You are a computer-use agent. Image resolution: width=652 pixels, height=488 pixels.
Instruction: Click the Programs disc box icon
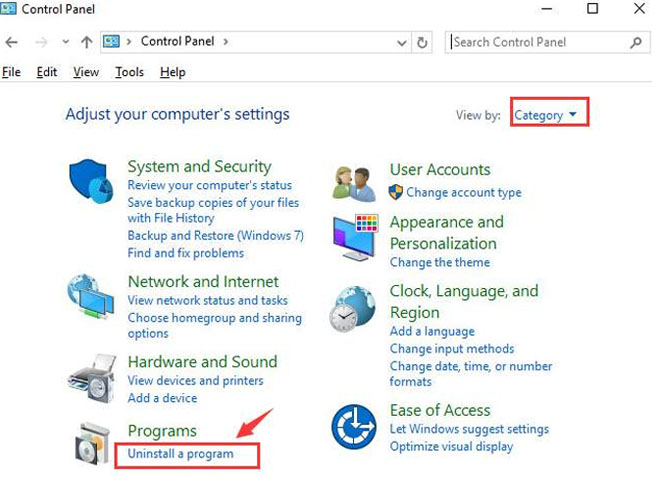92,444
